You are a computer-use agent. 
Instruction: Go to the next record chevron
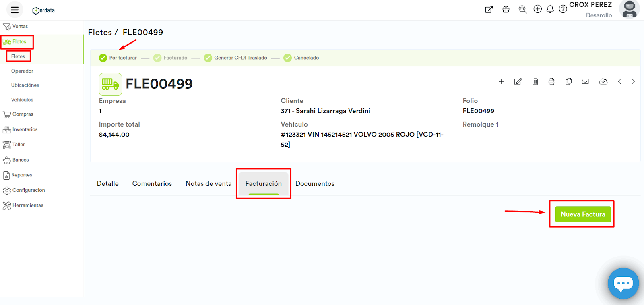[x=633, y=82]
